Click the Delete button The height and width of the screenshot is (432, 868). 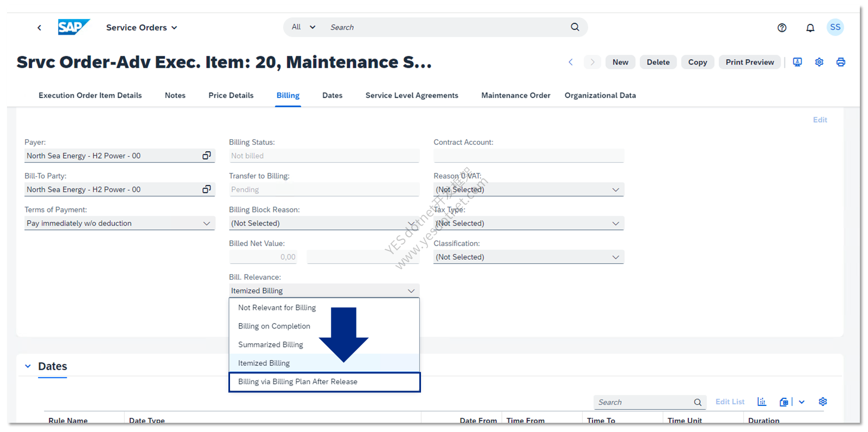coord(658,62)
